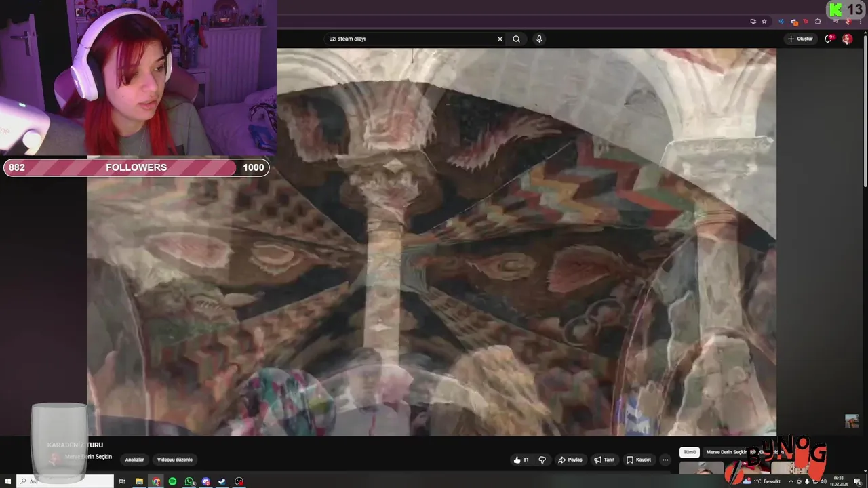The width and height of the screenshot is (868, 488).
Task: Switch to Chrome on the taskbar
Action: click(x=156, y=481)
